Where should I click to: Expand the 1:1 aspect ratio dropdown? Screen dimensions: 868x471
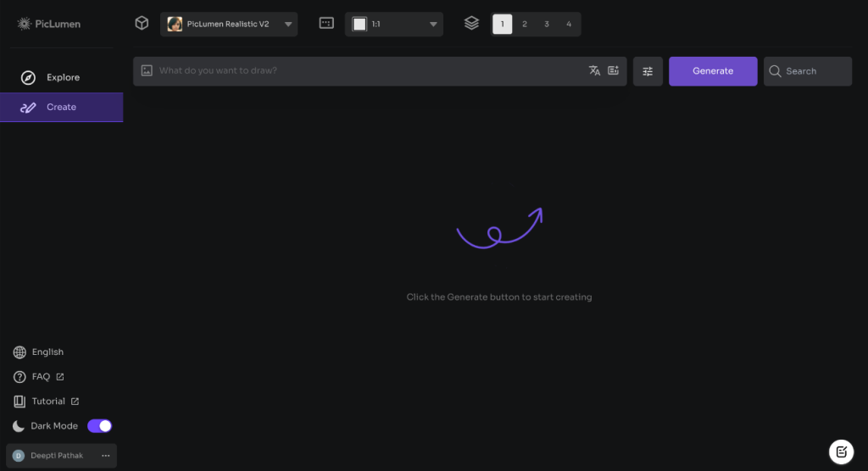pyautogui.click(x=394, y=25)
